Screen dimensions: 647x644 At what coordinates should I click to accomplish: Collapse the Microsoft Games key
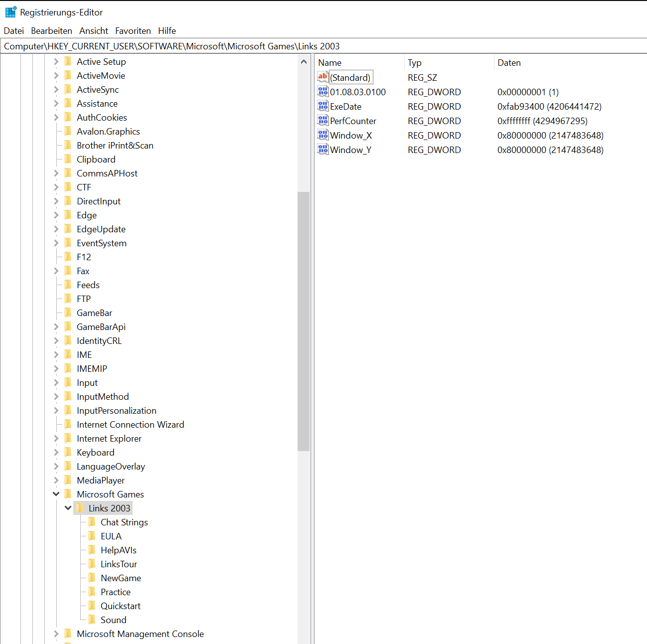pyautogui.click(x=56, y=494)
